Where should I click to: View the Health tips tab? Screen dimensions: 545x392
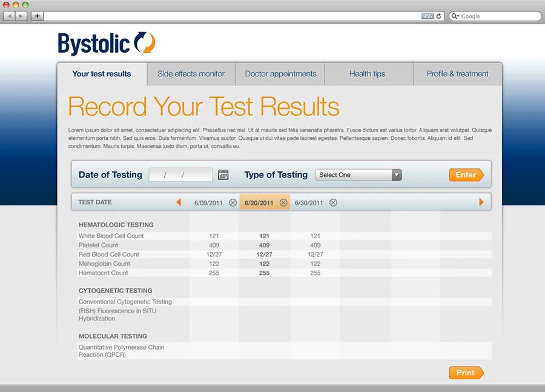coord(368,73)
